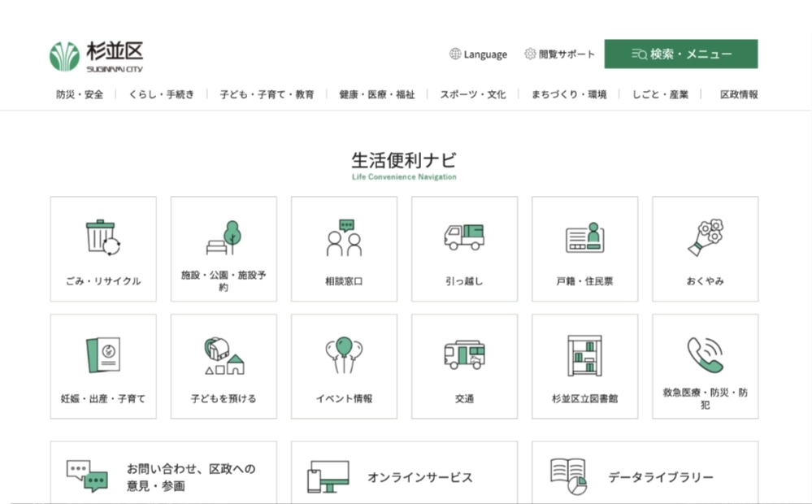Select the イベント情報 balloons icon

pyautogui.click(x=344, y=355)
